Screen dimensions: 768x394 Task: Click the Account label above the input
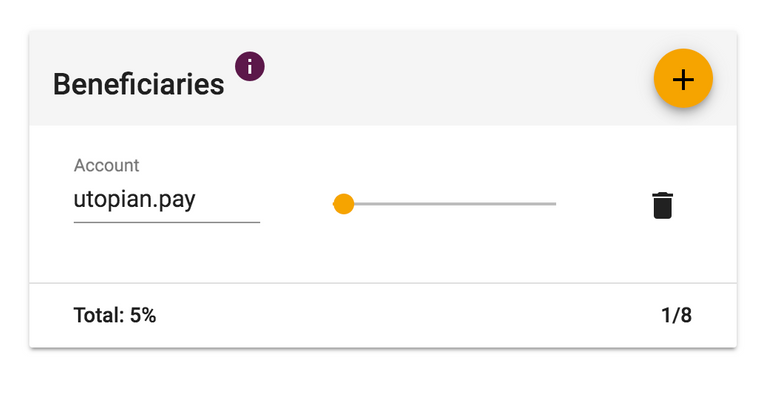coord(107,166)
